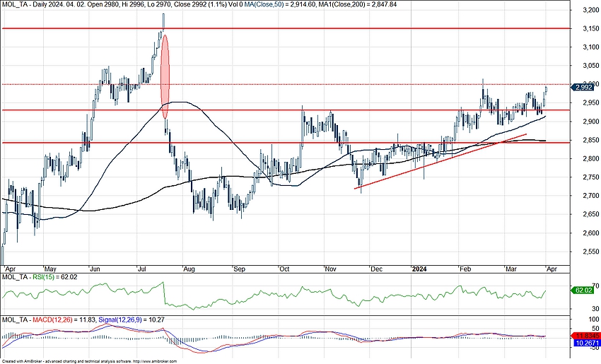Click the 3,100 price axis label
601x364 pixels.
click(x=590, y=47)
